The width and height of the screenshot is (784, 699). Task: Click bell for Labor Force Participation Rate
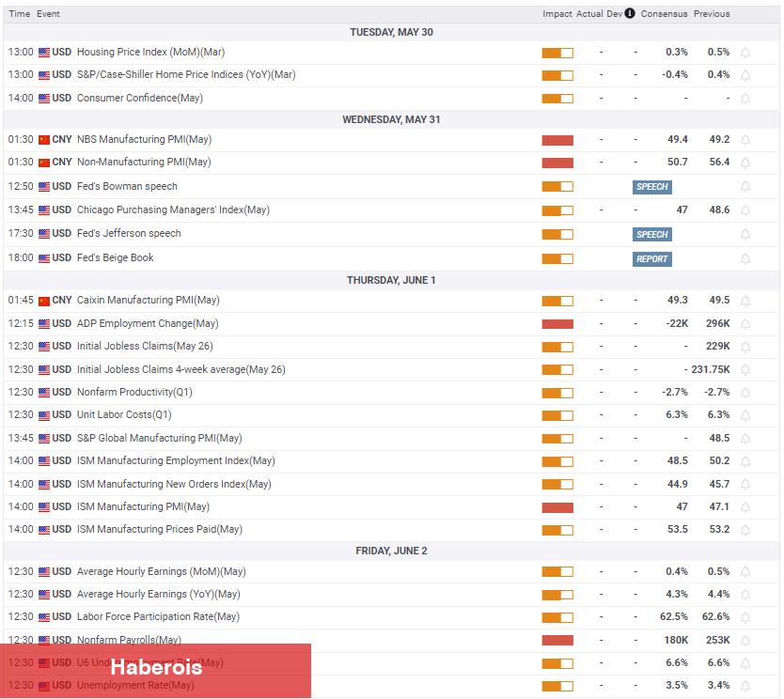(x=745, y=617)
